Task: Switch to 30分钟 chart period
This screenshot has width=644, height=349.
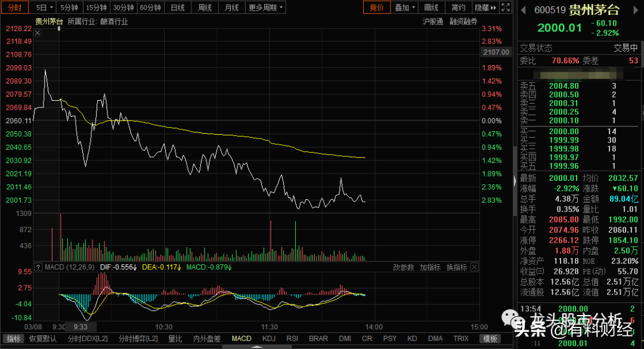Action: [x=123, y=7]
